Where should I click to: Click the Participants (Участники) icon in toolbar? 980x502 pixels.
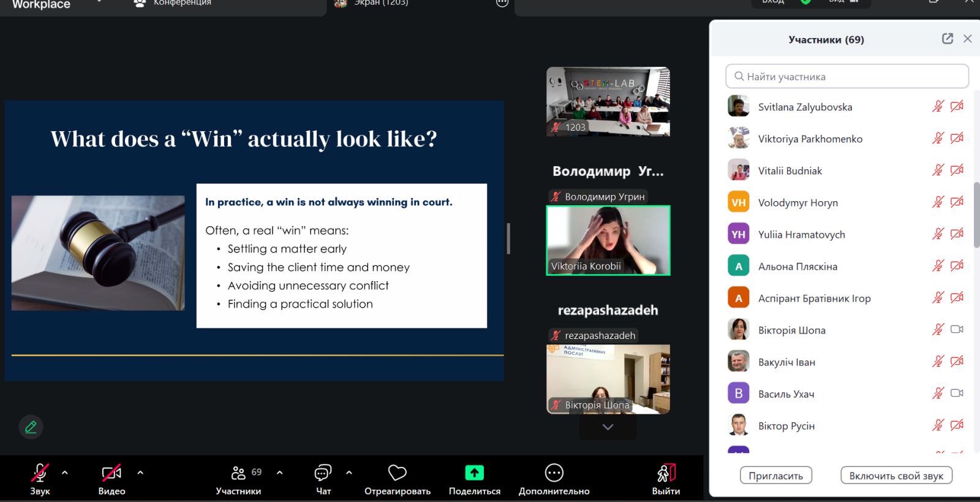[x=238, y=473]
